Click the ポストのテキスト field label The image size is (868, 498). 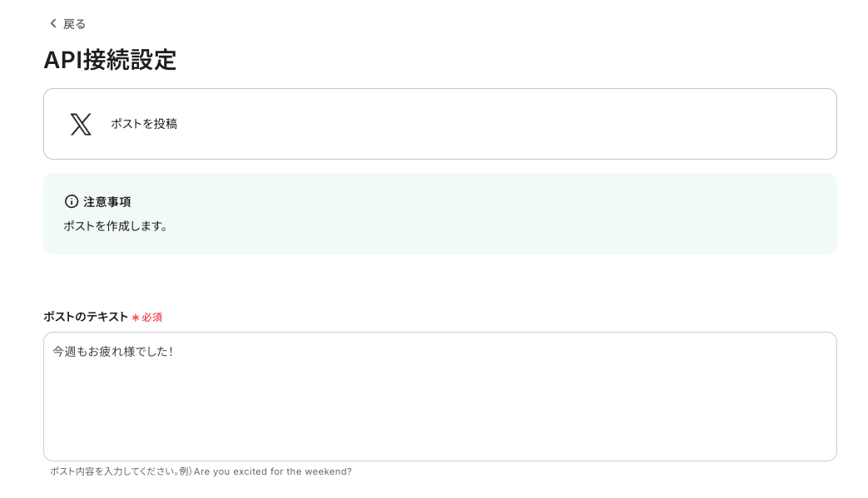click(86, 317)
